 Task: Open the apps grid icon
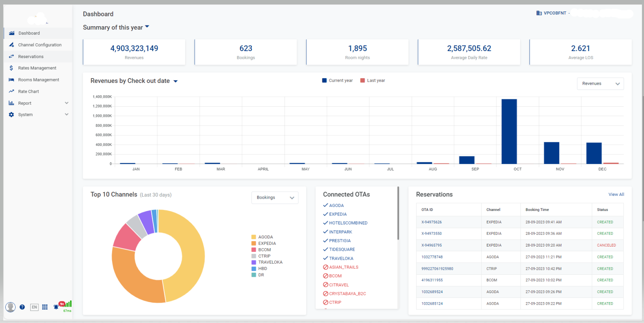(x=45, y=307)
